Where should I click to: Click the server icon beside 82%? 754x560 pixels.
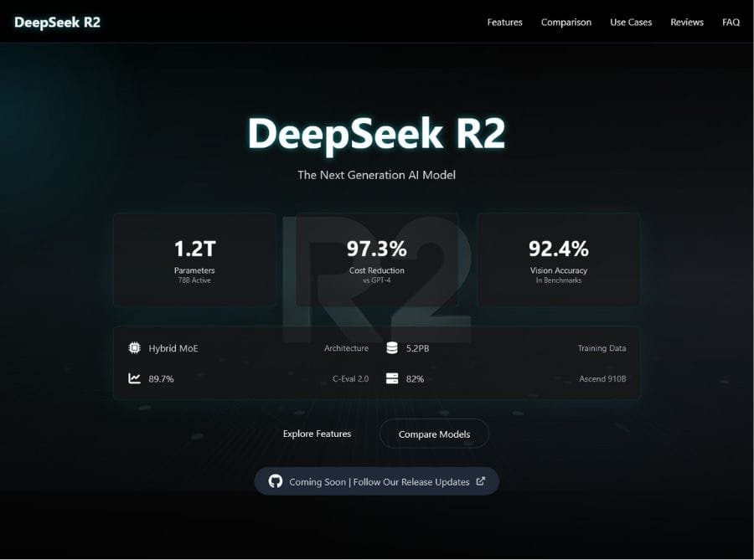(x=391, y=378)
